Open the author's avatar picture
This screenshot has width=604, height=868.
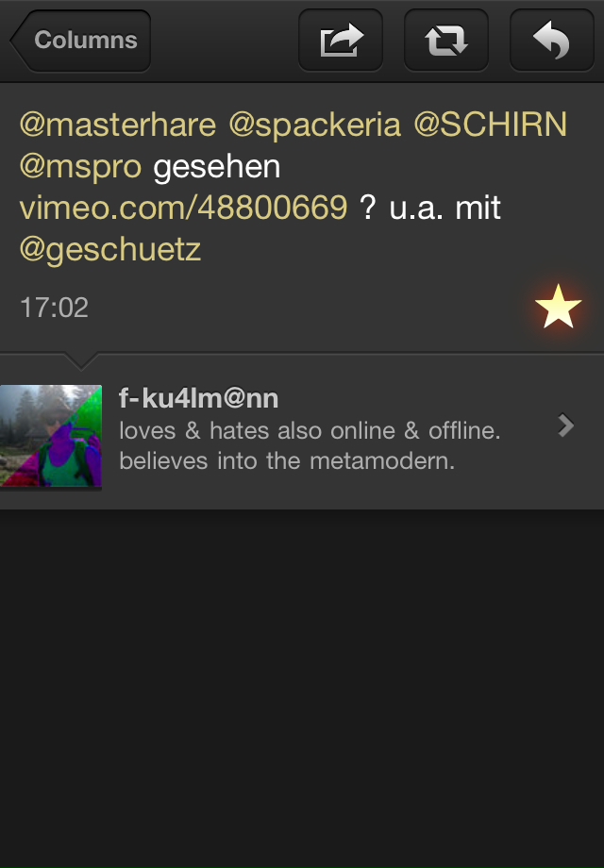pos(51,437)
